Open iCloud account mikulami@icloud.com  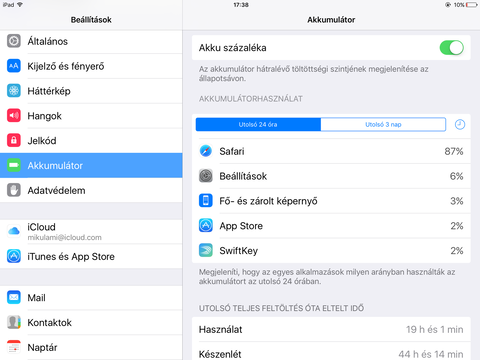pyautogui.click(x=91, y=231)
